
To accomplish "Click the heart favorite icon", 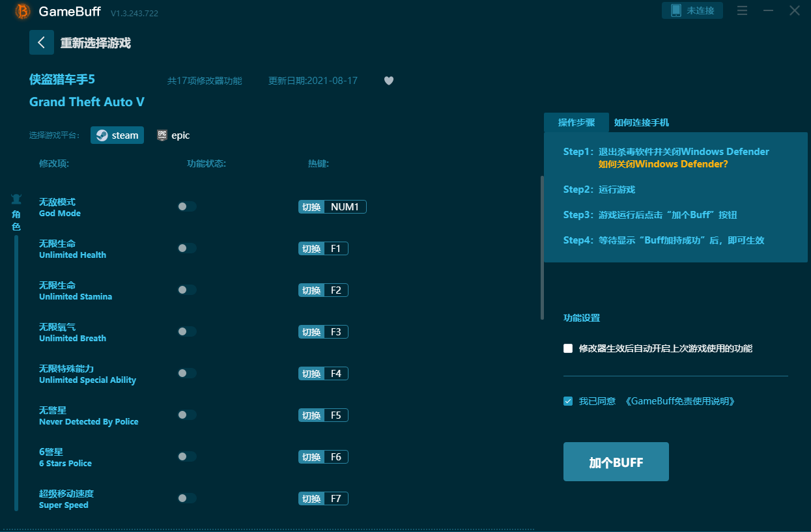I will [x=389, y=81].
